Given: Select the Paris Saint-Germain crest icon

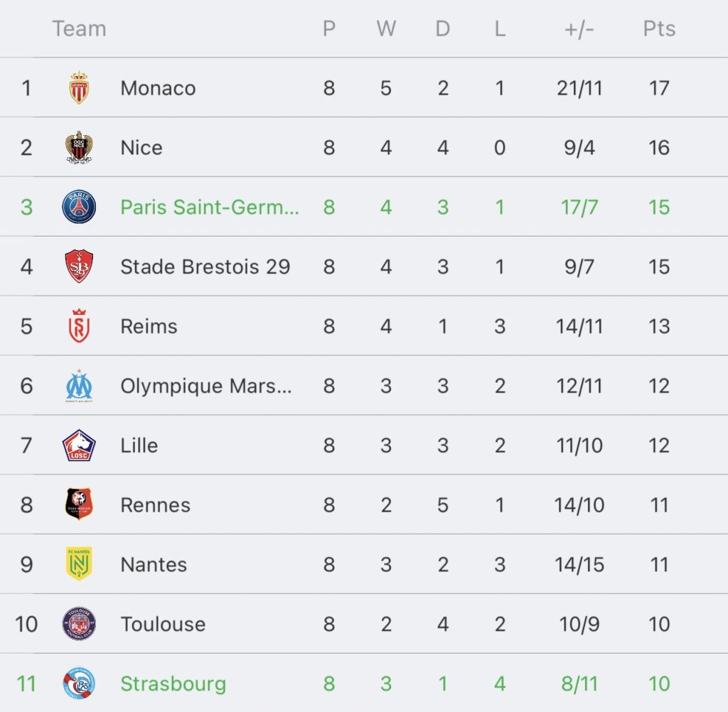Looking at the screenshot, I should pos(79,207).
